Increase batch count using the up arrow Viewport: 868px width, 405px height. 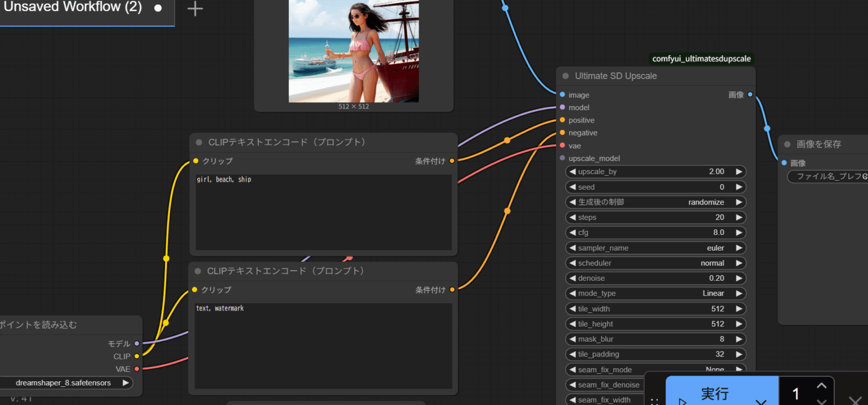point(821,385)
